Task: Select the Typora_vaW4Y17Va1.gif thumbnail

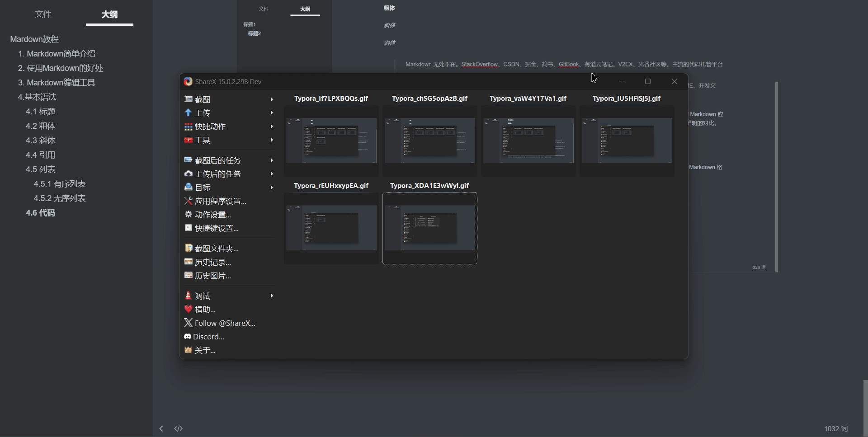Action: pyautogui.click(x=528, y=141)
